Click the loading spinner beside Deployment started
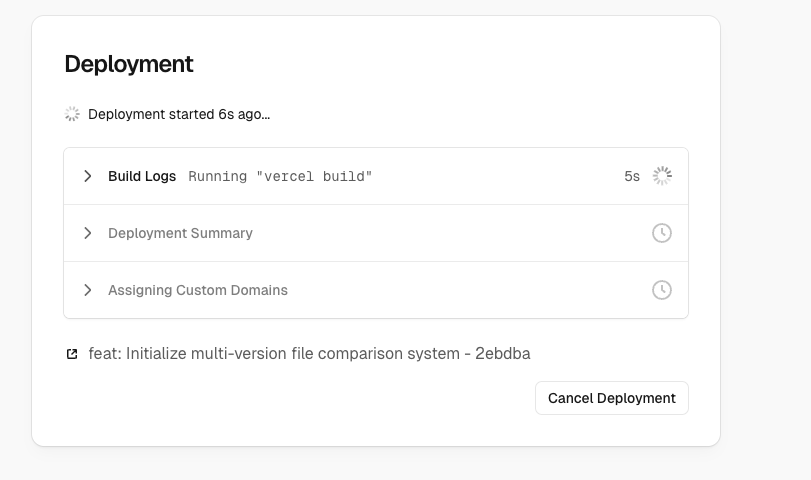 (x=72, y=114)
